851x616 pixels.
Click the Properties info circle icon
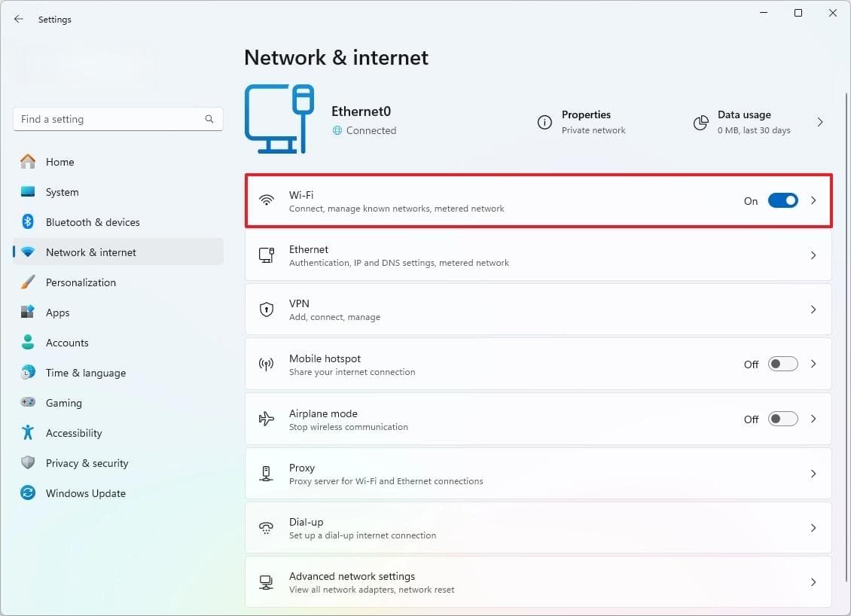(544, 122)
